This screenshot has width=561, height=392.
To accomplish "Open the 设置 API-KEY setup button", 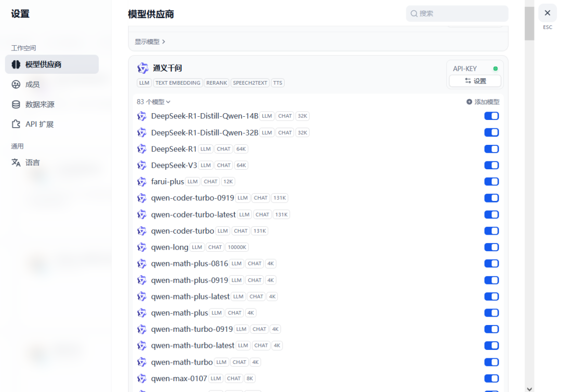I will click(475, 81).
